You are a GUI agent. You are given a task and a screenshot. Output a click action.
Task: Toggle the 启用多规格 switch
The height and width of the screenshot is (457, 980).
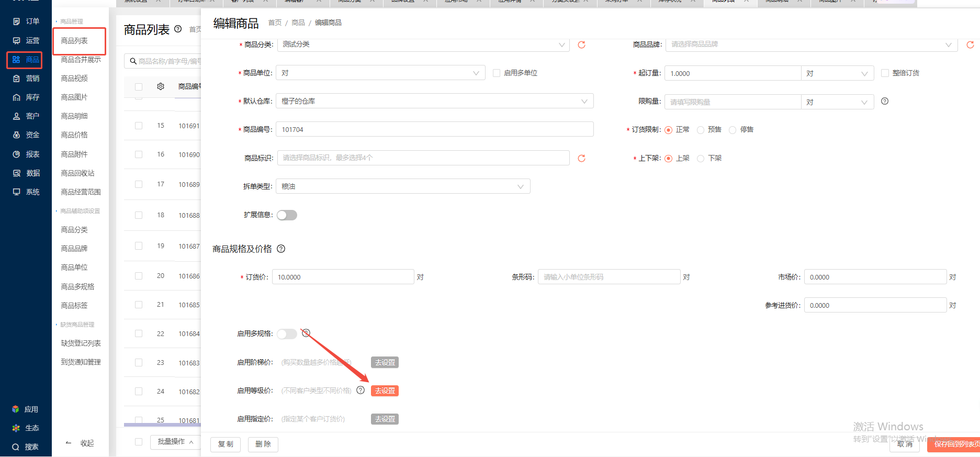coord(287,334)
